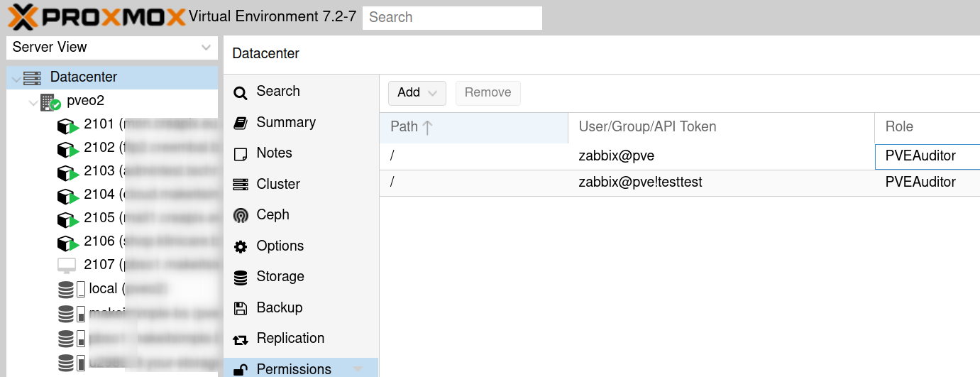Image resolution: width=980 pixels, height=377 pixels.
Task: Click the Storage database icon
Action: (241, 277)
